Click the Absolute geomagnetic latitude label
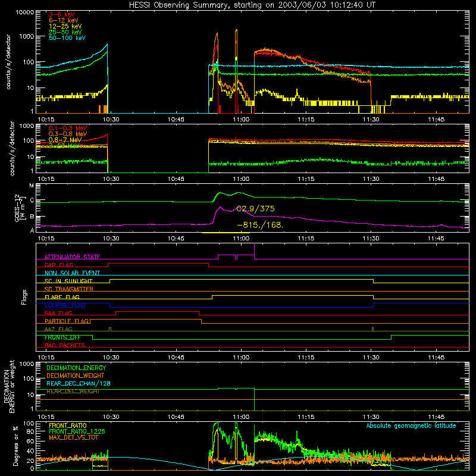The height and width of the screenshot is (476, 476). tap(411, 425)
